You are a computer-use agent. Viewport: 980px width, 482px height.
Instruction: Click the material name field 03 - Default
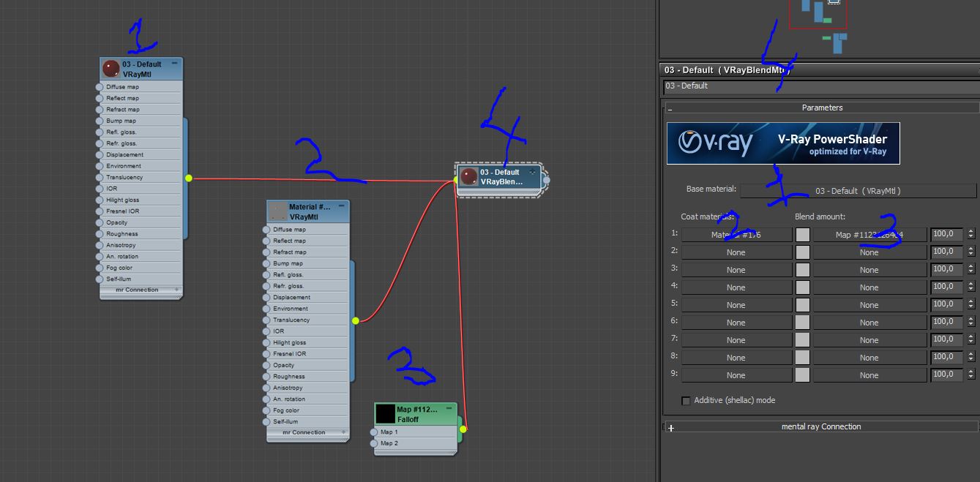tap(820, 86)
